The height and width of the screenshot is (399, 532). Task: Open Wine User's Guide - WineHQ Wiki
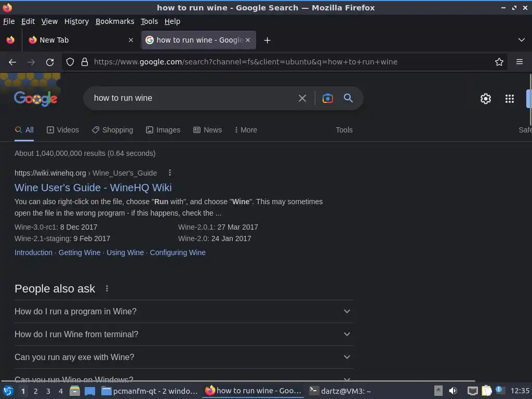coord(93,187)
